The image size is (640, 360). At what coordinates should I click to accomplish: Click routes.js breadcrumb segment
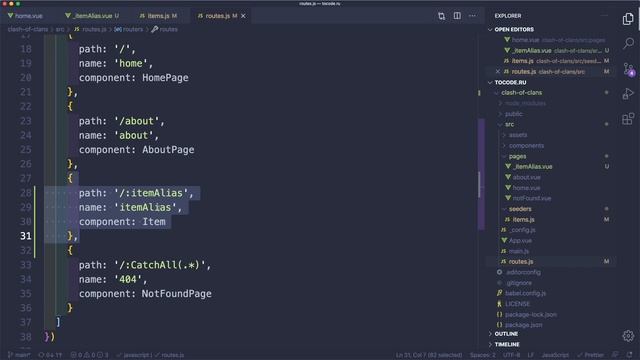pos(90,29)
